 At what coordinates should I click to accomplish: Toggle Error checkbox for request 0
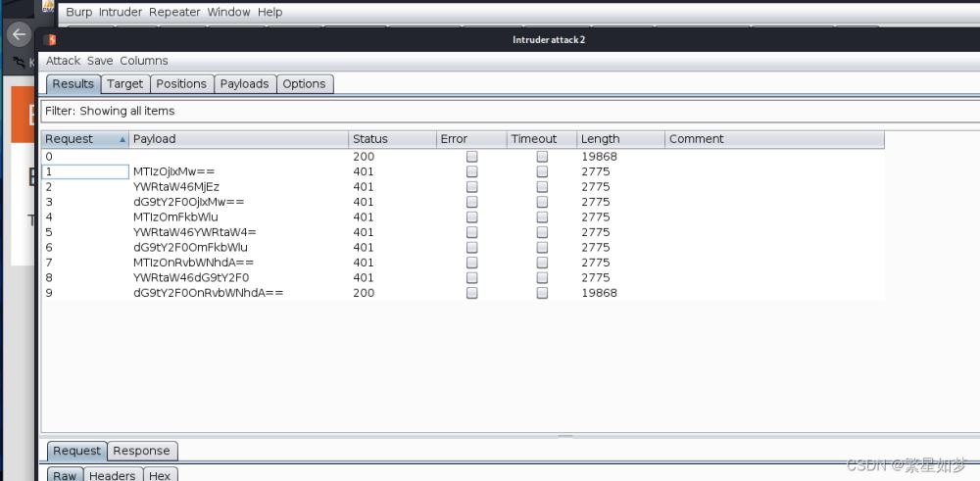[472, 157]
